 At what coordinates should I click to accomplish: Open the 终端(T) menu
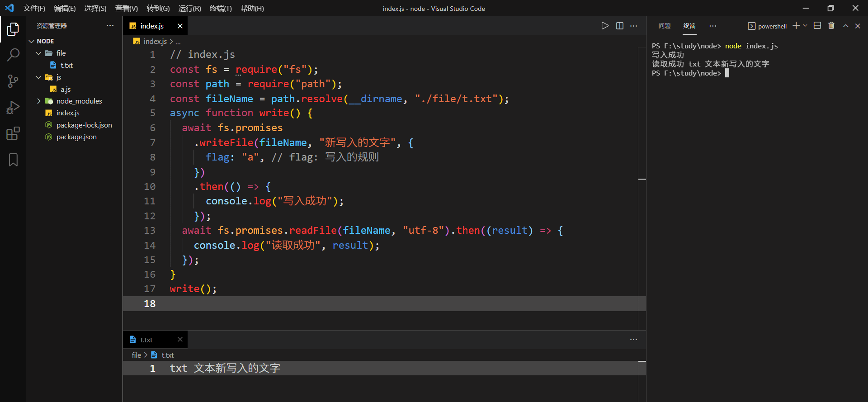pyautogui.click(x=221, y=8)
